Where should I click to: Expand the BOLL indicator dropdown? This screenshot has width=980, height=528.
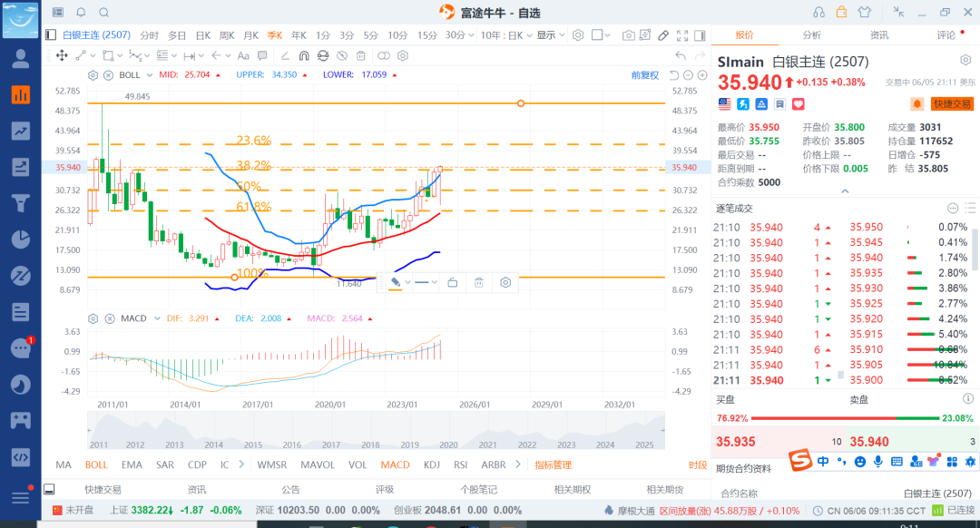coord(150,75)
